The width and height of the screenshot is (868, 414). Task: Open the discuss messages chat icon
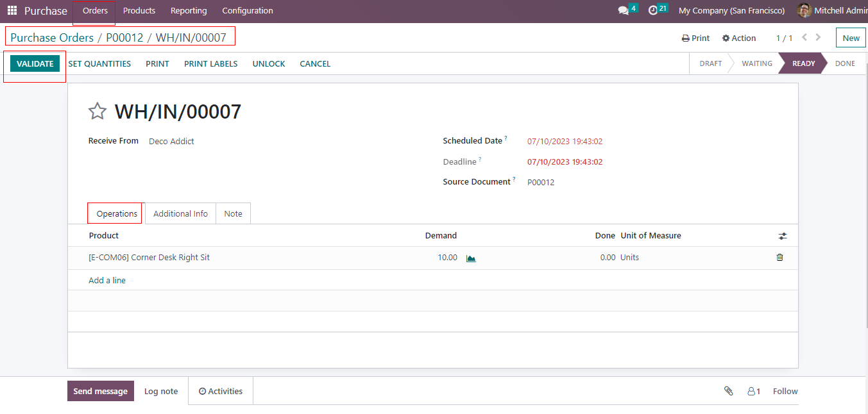(x=623, y=11)
